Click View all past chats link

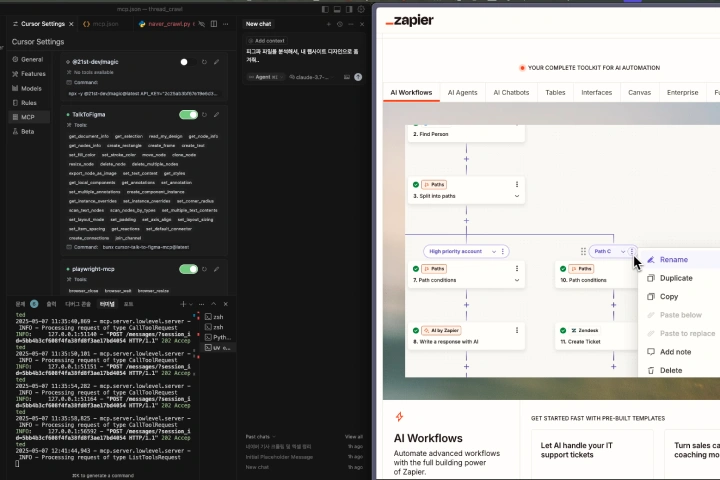coord(354,437)
